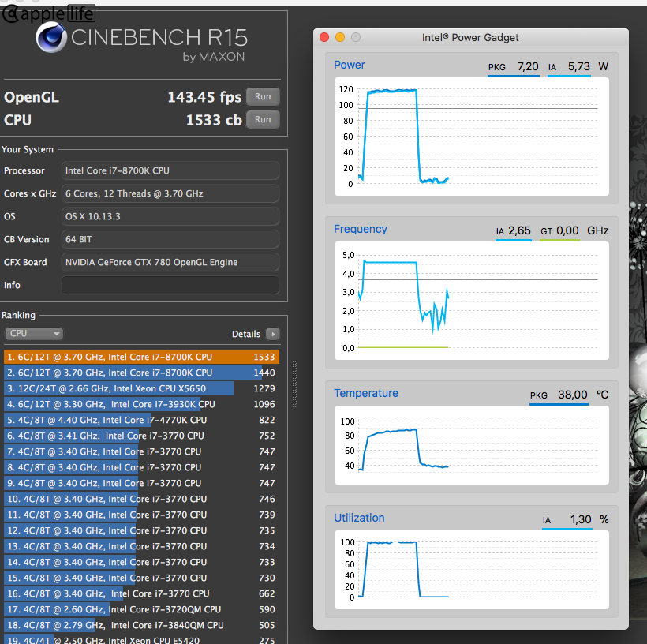647x644 pixels.
Task: Select ranking row 10 scoring 746
Action: [x=141, y=499]
